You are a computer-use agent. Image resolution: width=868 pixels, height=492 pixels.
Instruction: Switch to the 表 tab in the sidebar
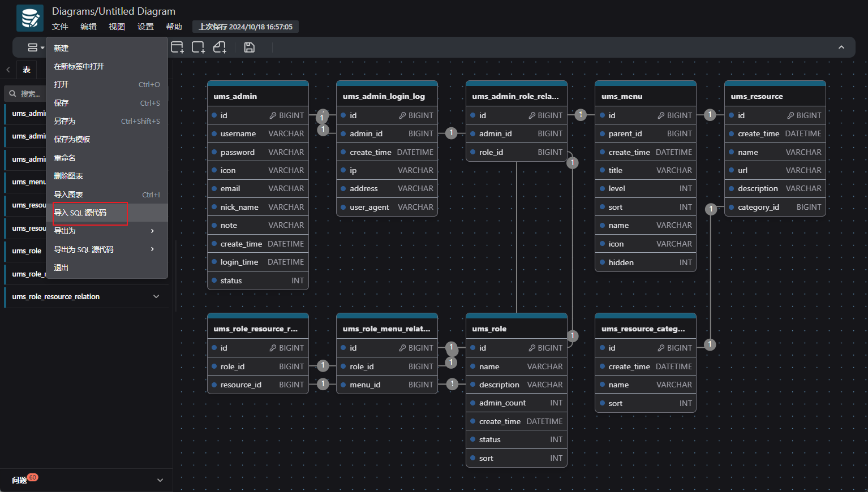[27, 70]
